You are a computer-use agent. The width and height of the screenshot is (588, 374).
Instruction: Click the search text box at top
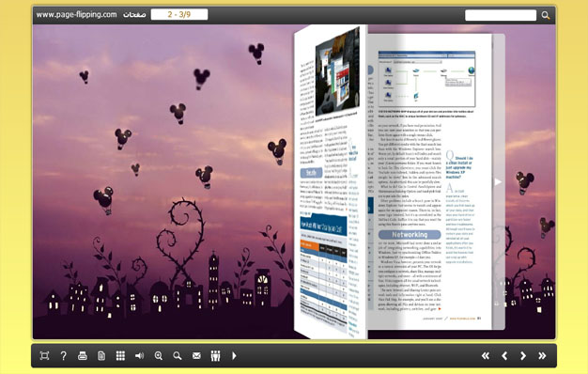pyautogui.click(x=501, y=15)
